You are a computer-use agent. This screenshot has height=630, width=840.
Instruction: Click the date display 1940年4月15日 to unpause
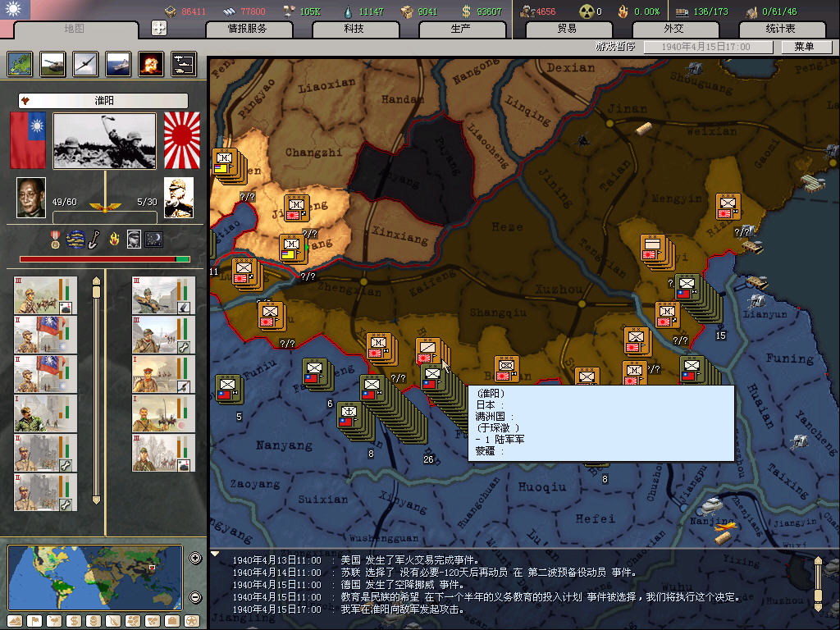pos(707,47)
